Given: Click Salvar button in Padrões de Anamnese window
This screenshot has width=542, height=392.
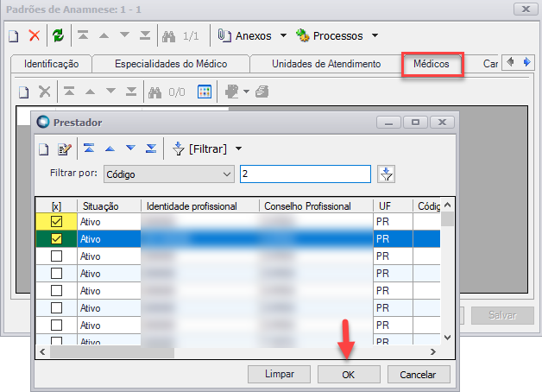Looking at the screenshot, I should click(x=502, y=315).
